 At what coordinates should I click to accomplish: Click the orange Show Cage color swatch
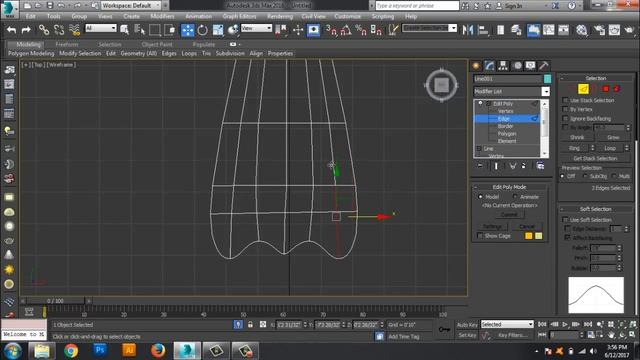click(x=529, y=236)
